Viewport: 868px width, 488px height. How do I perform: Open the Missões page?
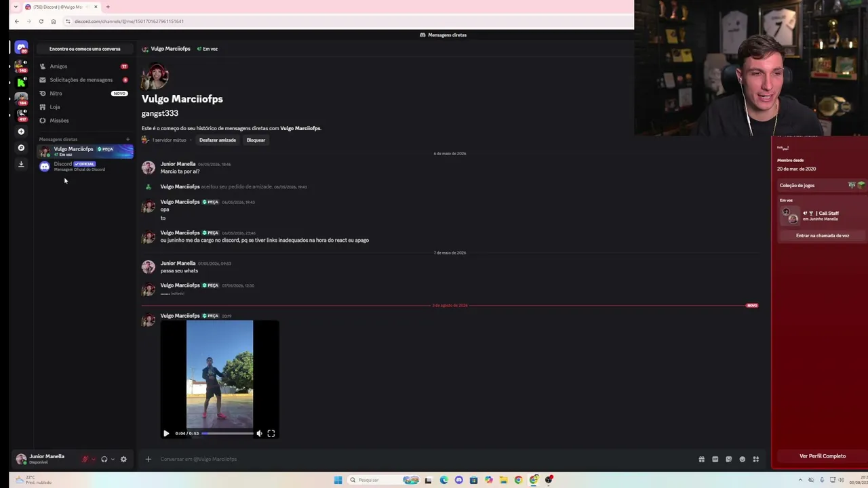coord(83,121)
